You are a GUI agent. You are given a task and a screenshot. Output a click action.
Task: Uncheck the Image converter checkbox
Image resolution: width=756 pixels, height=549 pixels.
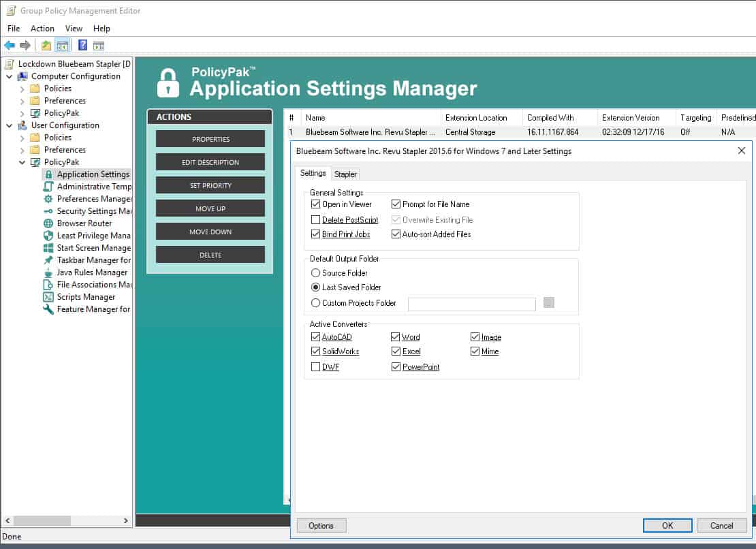click(475, 337)
